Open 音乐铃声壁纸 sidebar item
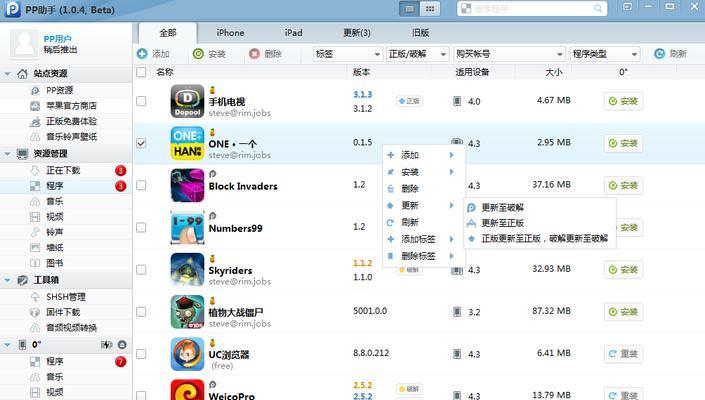This screenshot has width=705, height=400. point(71,137)
